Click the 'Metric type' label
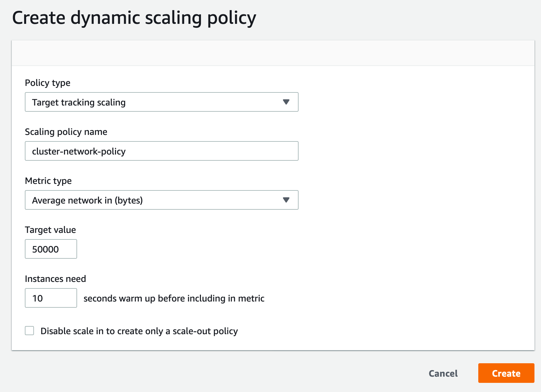Image resolution: width=541 pixels, height=392 pixels. coord(48,181)
